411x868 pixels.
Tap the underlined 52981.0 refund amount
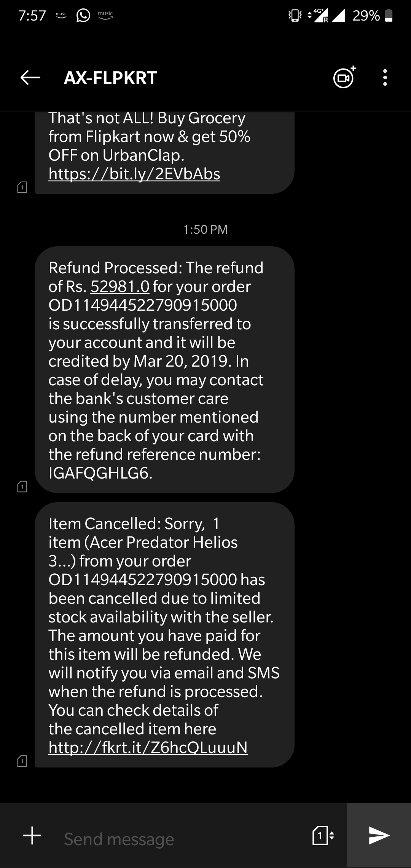(120, 287)
